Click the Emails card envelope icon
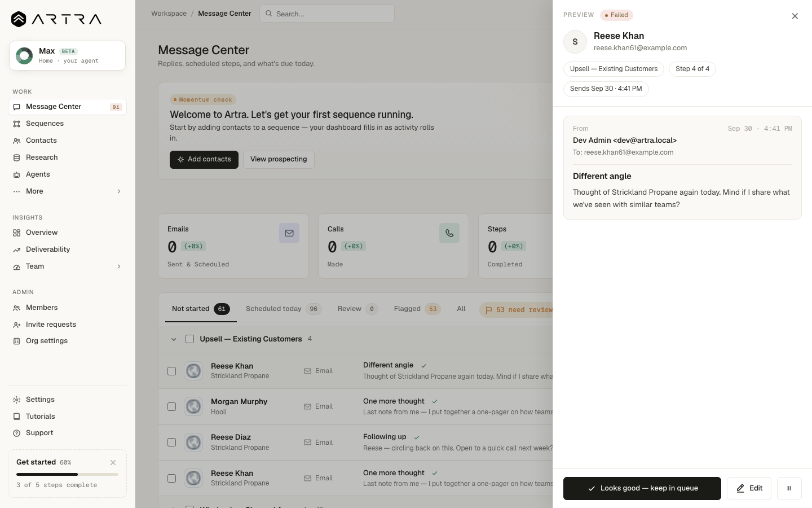812x508 pixels. tap(289, 233)
